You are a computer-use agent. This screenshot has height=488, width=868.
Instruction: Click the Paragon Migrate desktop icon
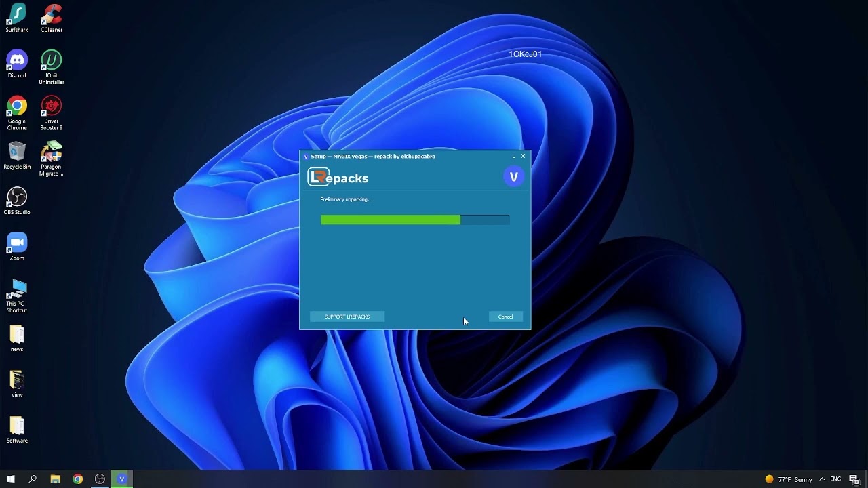coord(52,159)
